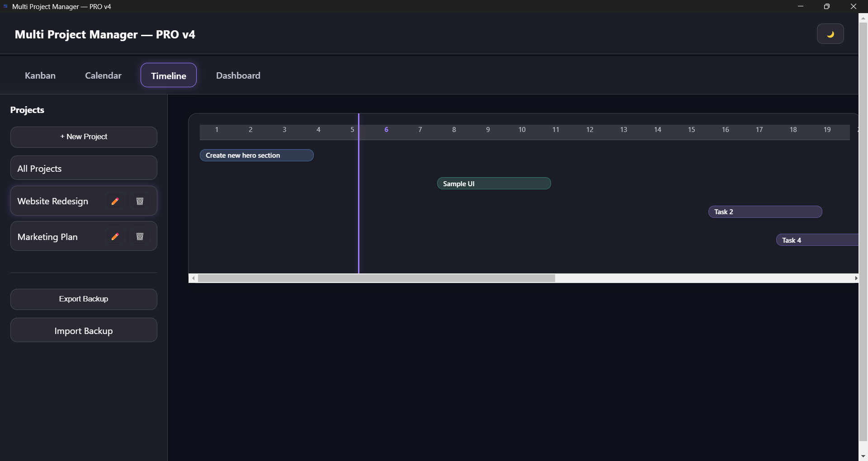The width and height of the screenshot is (868, 461).
Task: Switch to the Kanban tab
Action: pyautogui.click(x=40, y=75)
